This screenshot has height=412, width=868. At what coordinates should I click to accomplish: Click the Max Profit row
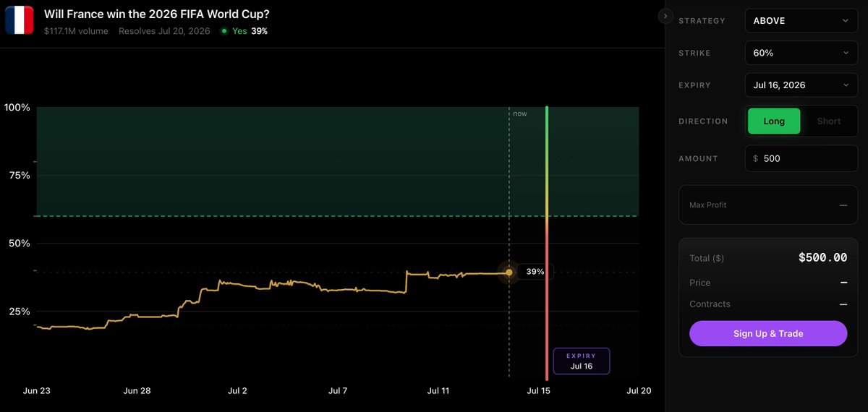768,205
